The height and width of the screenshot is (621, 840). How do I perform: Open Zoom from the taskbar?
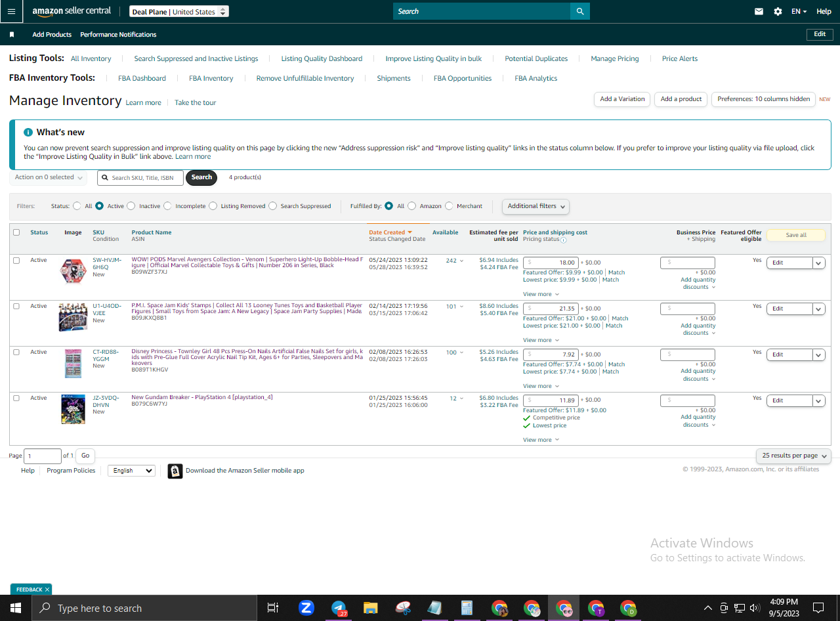click(306, 608)
